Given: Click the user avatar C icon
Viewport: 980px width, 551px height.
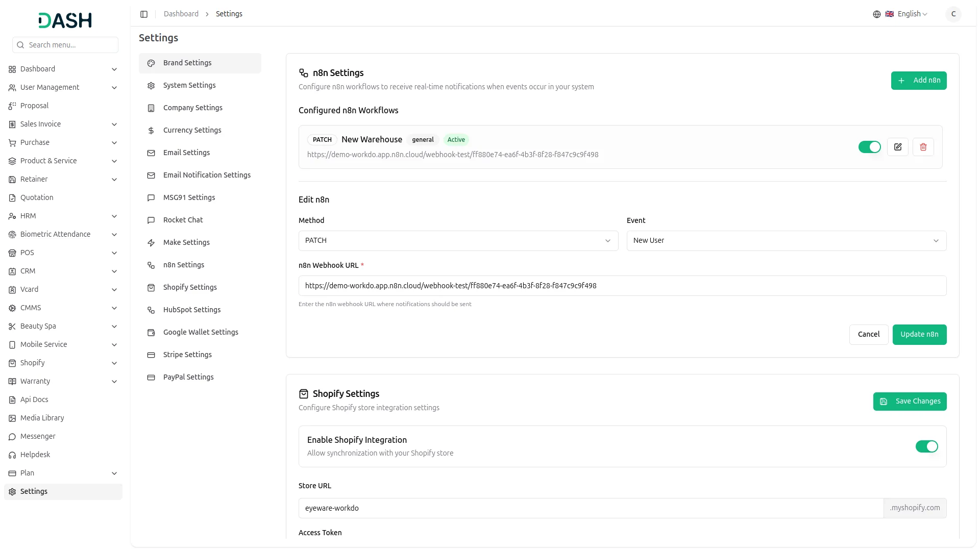Looking at the screenshot, I should pyautogui.click(x=953, y=14).
